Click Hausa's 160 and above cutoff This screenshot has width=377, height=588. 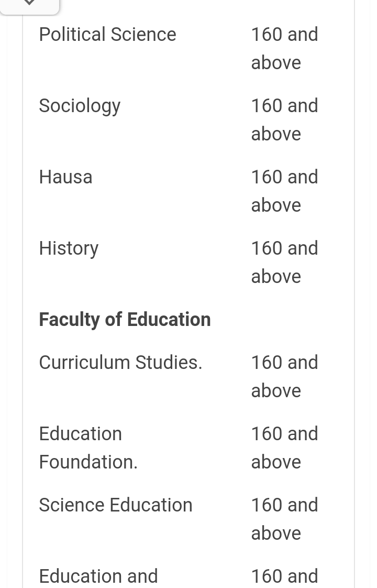[x=284, y=191]
